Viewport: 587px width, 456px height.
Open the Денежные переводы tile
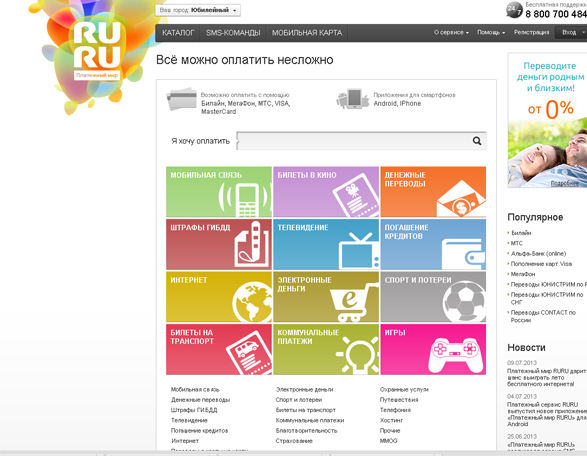click(433, 192)
